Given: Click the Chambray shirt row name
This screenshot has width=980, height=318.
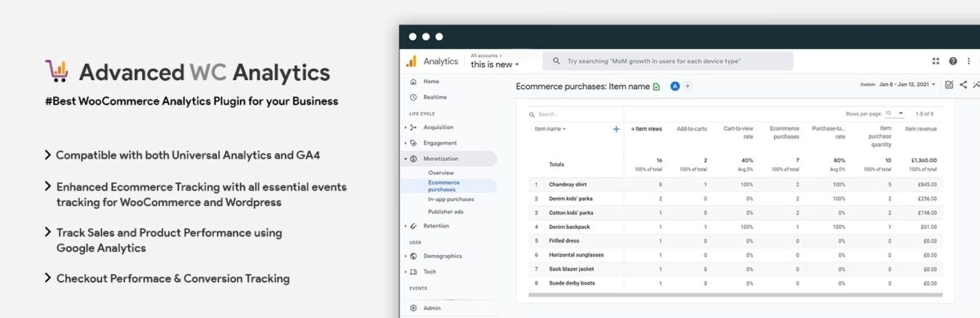Looking at the screenshot, I should click(567, 185).
